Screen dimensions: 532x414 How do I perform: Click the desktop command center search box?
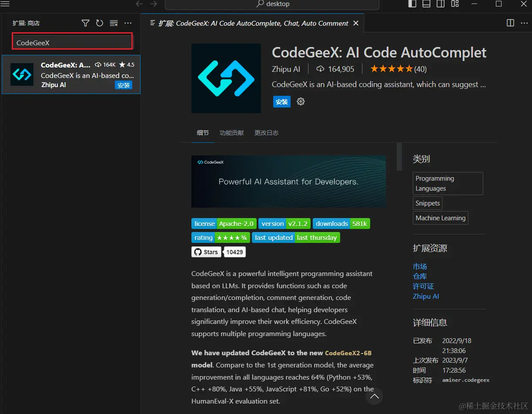click(272, 4)
